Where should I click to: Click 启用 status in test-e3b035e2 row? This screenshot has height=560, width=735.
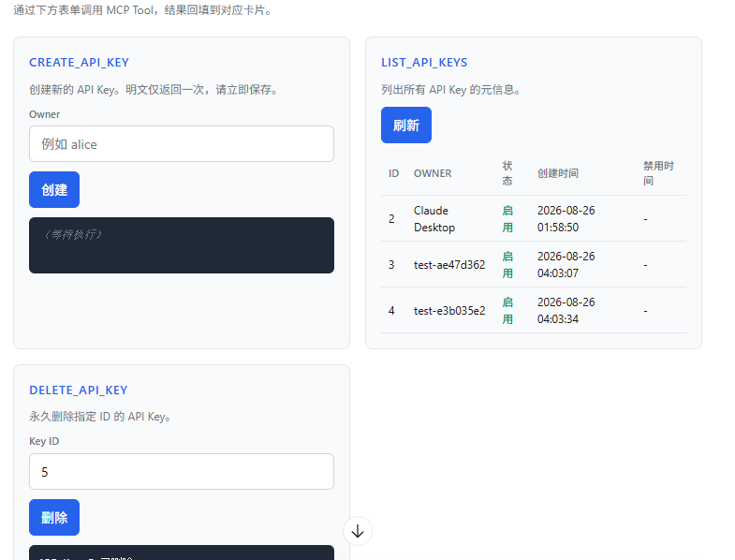(507, 311)
